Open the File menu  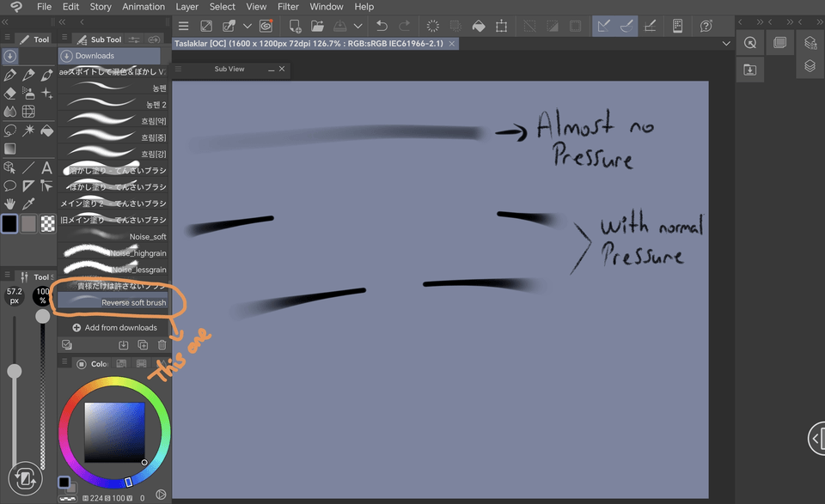click(x=44, y=7)
